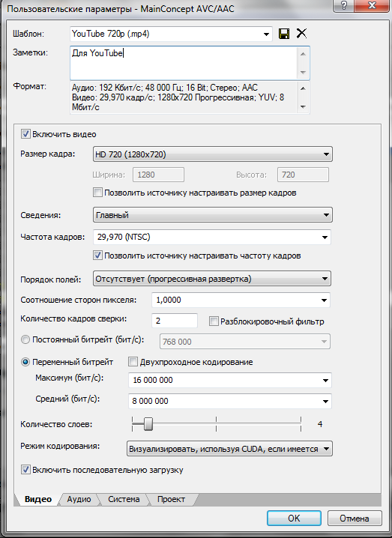Click the Формат scrollbar up arrow
This screenshot has height=538, width=392.
point(303,88)
